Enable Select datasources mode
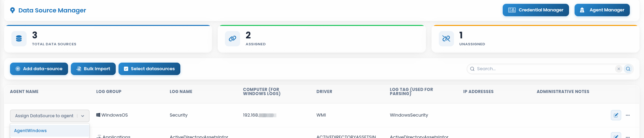Screen dimensions: 644x138 149,69
